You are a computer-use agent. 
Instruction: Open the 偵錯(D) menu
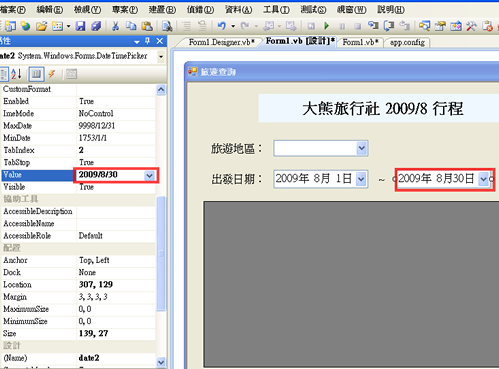[200, 10]
